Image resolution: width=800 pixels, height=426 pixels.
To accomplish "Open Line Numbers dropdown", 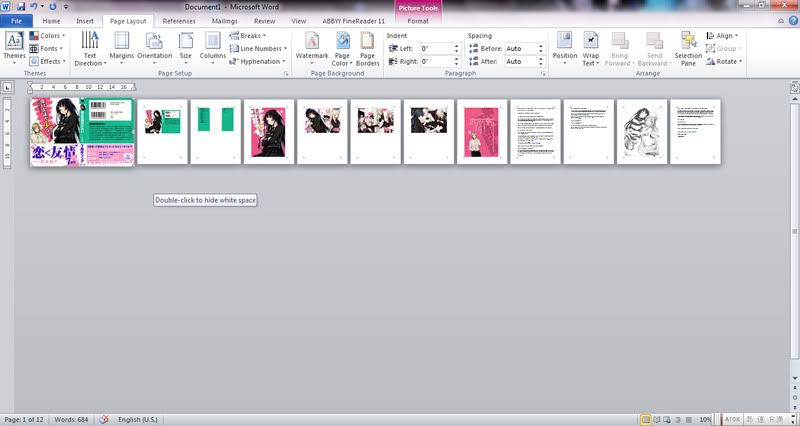I will [258, 48].
